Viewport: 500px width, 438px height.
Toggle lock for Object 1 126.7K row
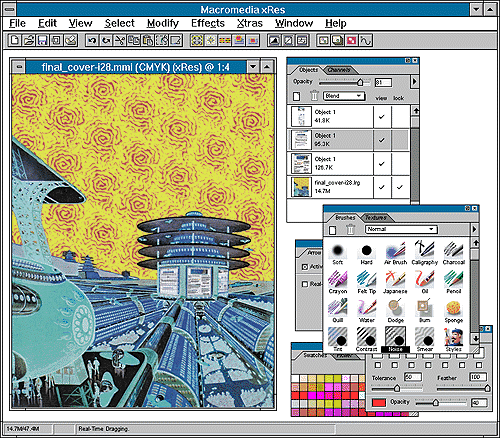point(400,164)
